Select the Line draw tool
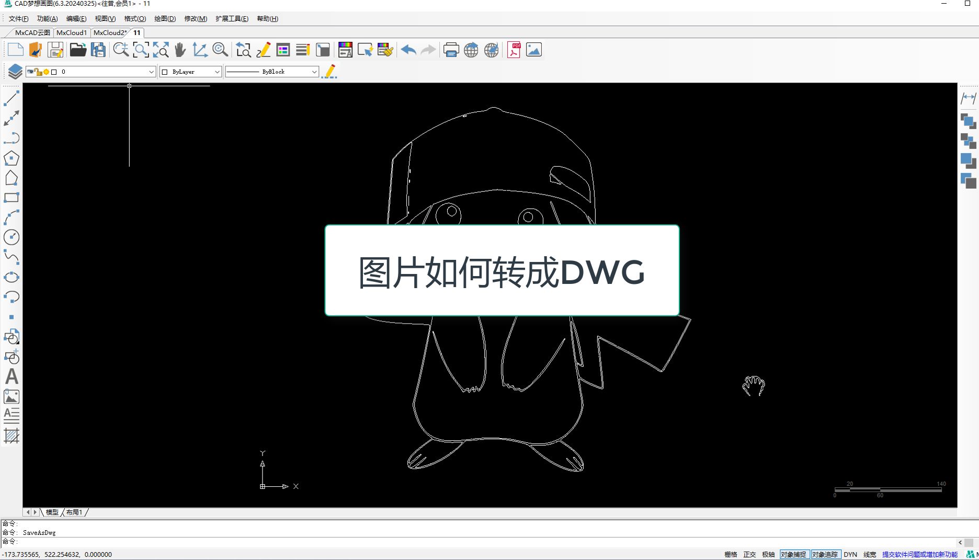Image resolution: width=979 pixels, height=560 pixels. tap(12, 98)
